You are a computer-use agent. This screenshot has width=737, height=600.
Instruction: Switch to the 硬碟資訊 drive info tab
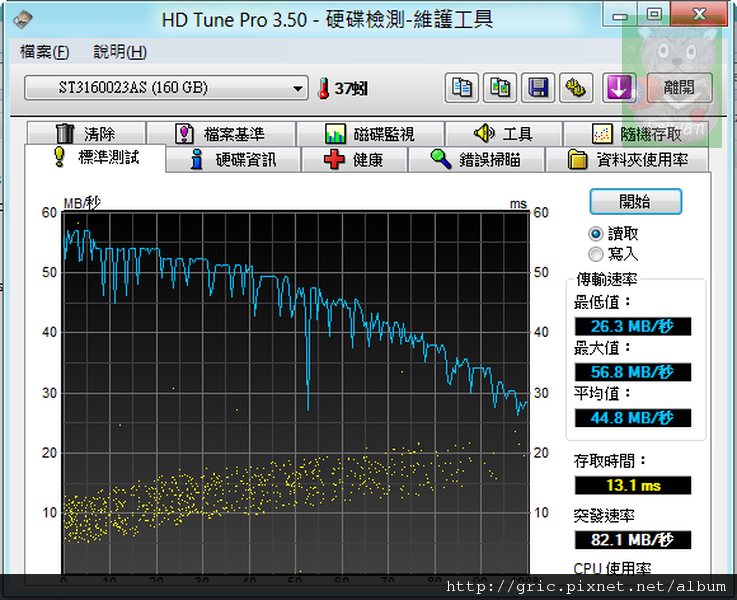pos(232,160)
